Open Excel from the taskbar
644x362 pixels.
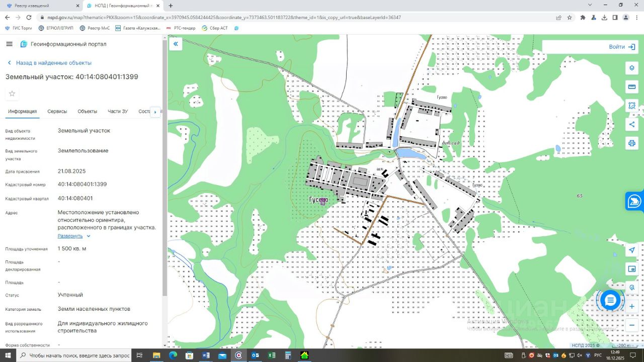(272, 355)
